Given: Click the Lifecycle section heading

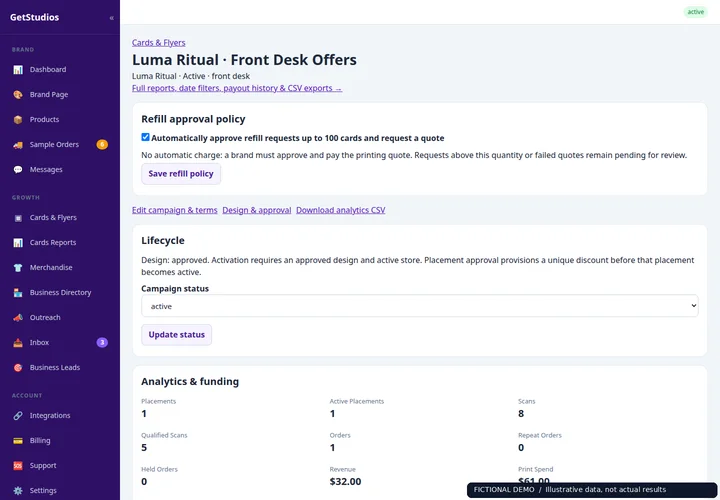Looking at the screenshot, I should click(163, 241).
